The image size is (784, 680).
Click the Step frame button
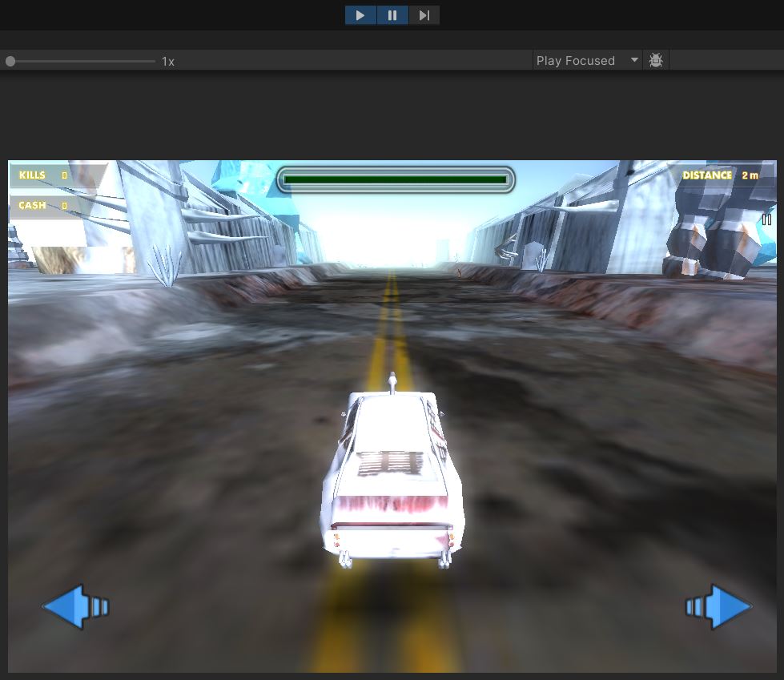point(424,15)
